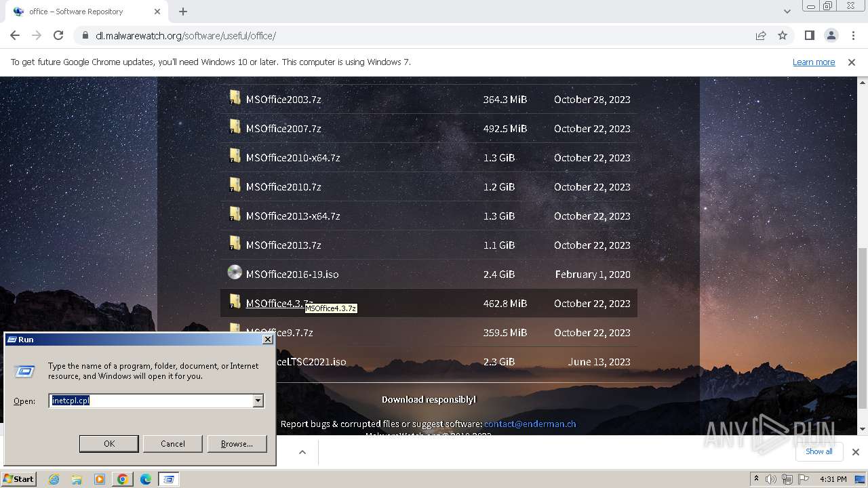Screen dimensions: 868x488
Task: Click the MSOffice2003.7z archive icon
Action: (235, 97)
